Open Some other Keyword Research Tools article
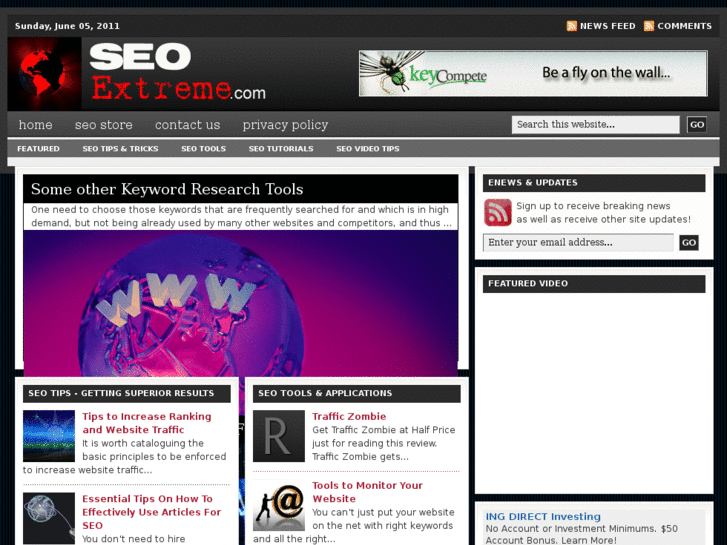Viewport: 727px width, 545px height. 167,189
